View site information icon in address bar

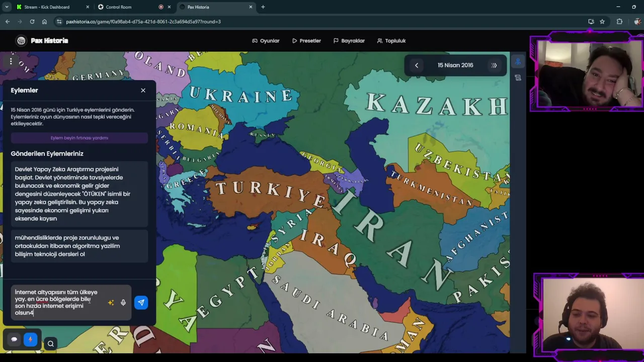[59, 22]
